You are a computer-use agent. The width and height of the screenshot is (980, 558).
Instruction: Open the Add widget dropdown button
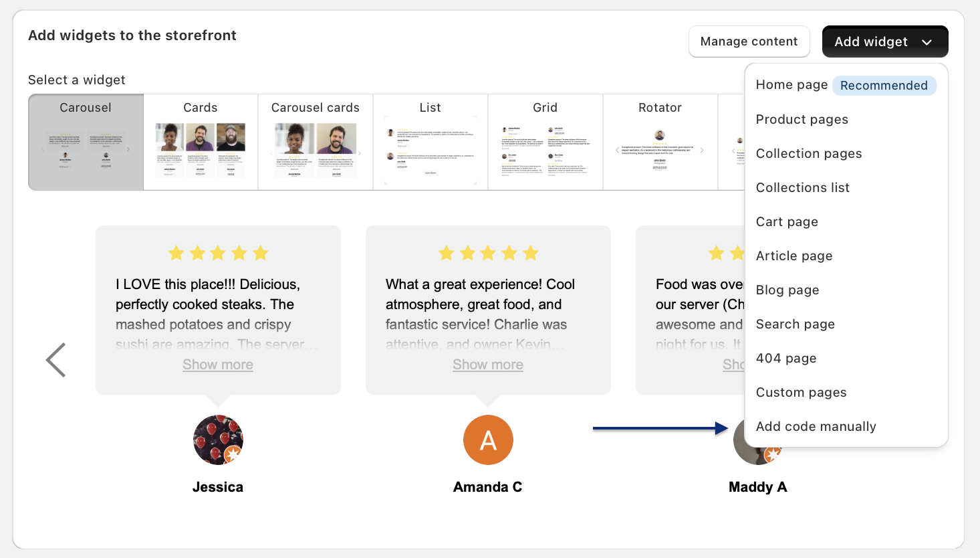(885, 41)
